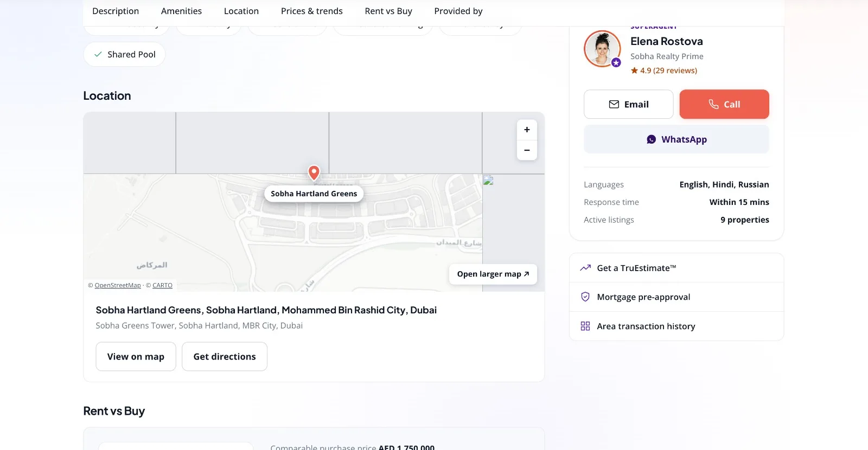Click the envelope icon in Email button

[x=614, y=104]
